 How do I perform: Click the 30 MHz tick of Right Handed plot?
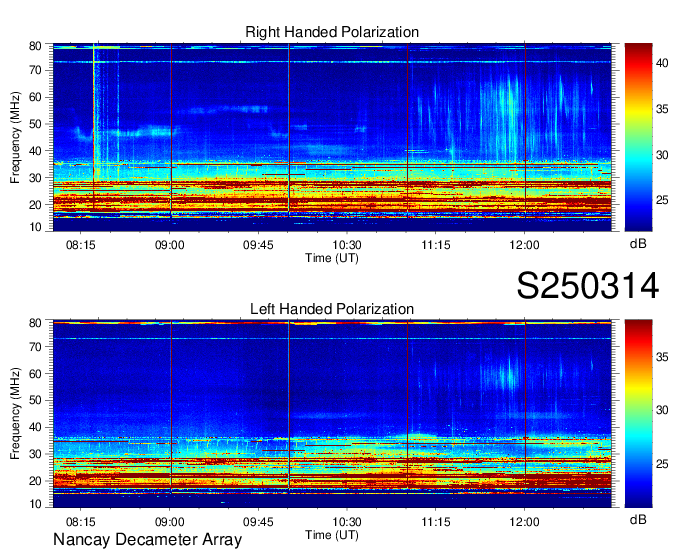pyautogui.click(x=35, y=178)
